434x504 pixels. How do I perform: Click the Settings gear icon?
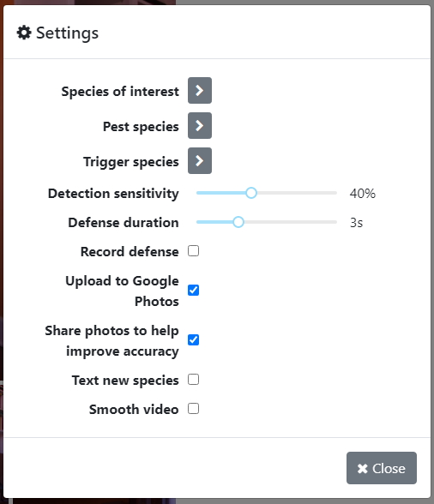click(x=24, y=33)
